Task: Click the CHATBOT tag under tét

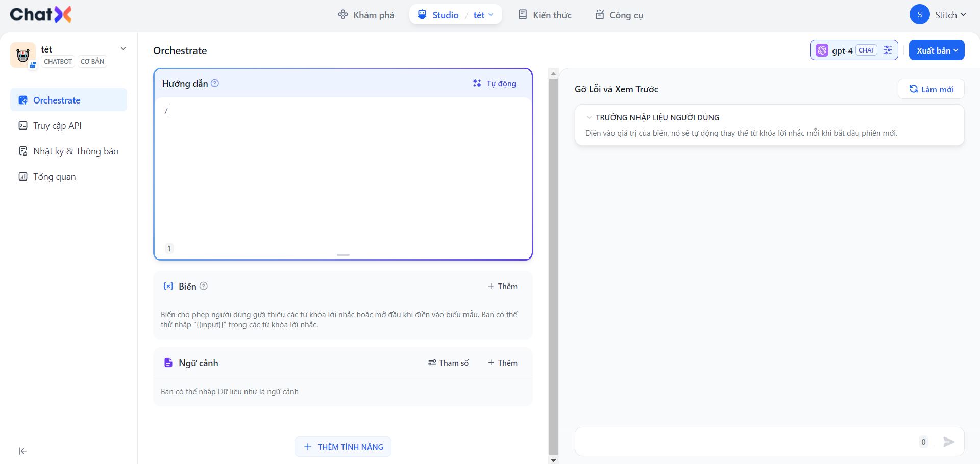Action: coord(58,61)
